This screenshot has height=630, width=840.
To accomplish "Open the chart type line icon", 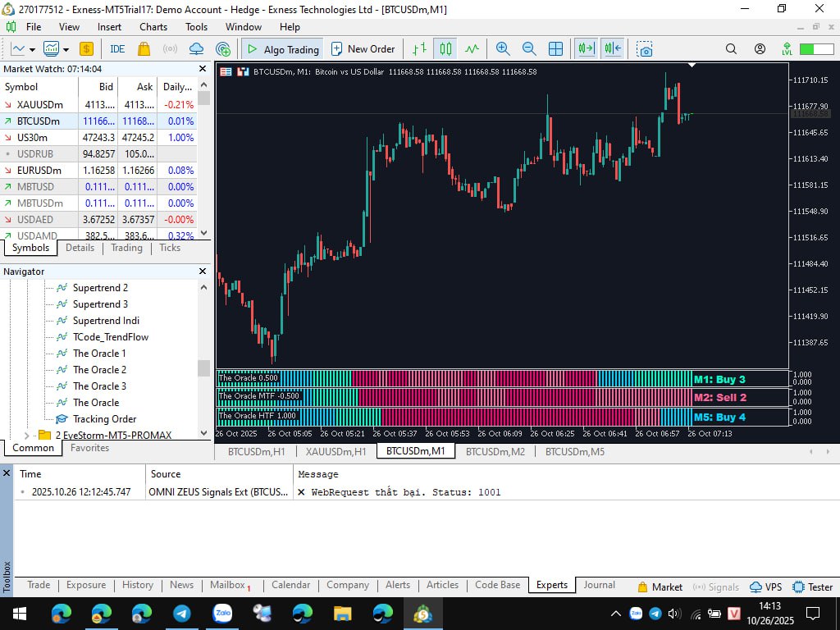I will 18,48.
